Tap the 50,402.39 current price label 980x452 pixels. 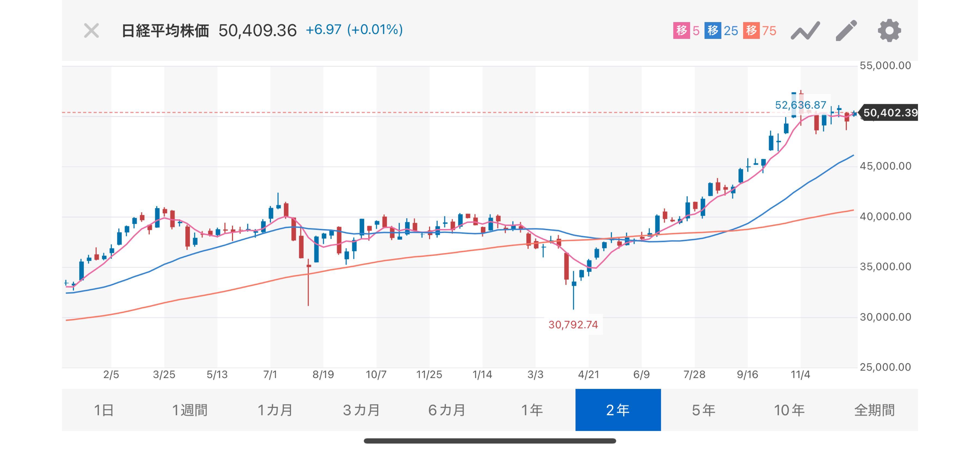[x=889, y=113]
